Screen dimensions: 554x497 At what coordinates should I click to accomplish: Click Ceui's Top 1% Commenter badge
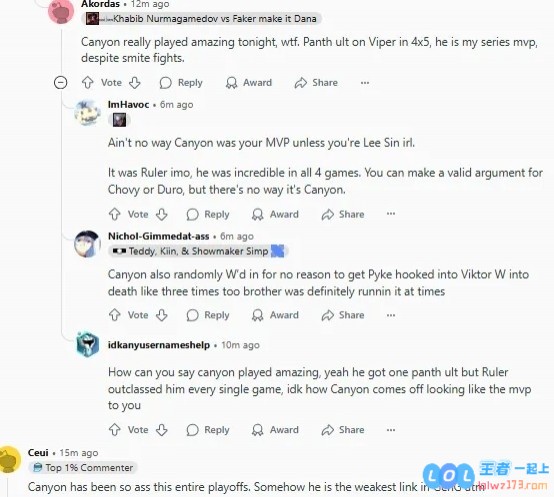point(83,468)
